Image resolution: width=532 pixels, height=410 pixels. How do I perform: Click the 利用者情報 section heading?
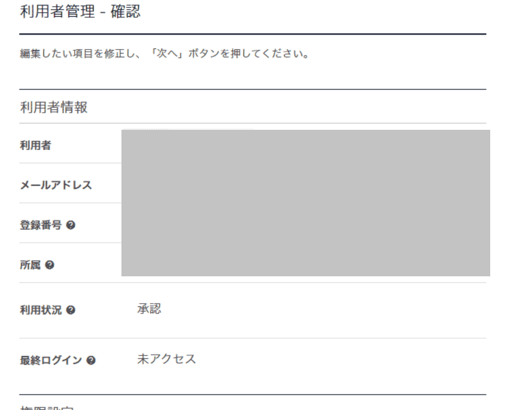[53, 108]
